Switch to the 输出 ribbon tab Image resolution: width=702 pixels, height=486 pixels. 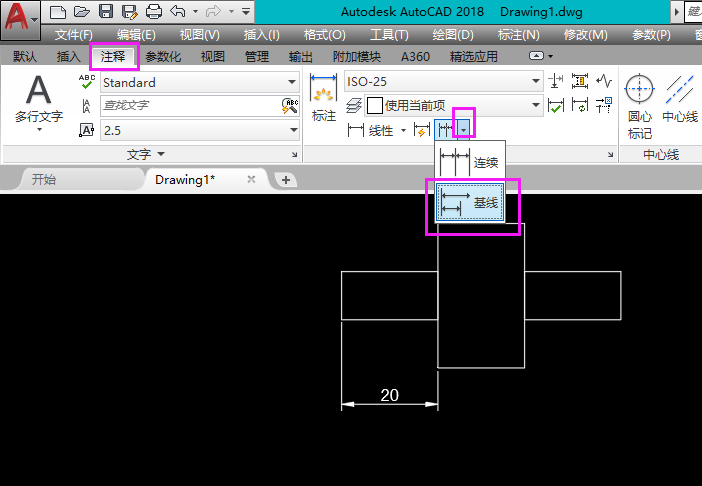tap(301, 56)
